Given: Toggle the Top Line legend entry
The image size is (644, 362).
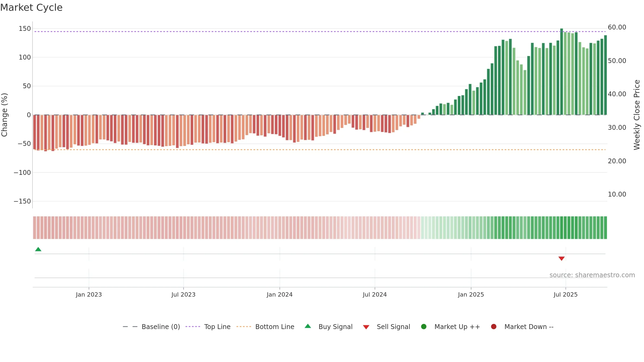Looking at the screenshot, I should coord(208,327).
